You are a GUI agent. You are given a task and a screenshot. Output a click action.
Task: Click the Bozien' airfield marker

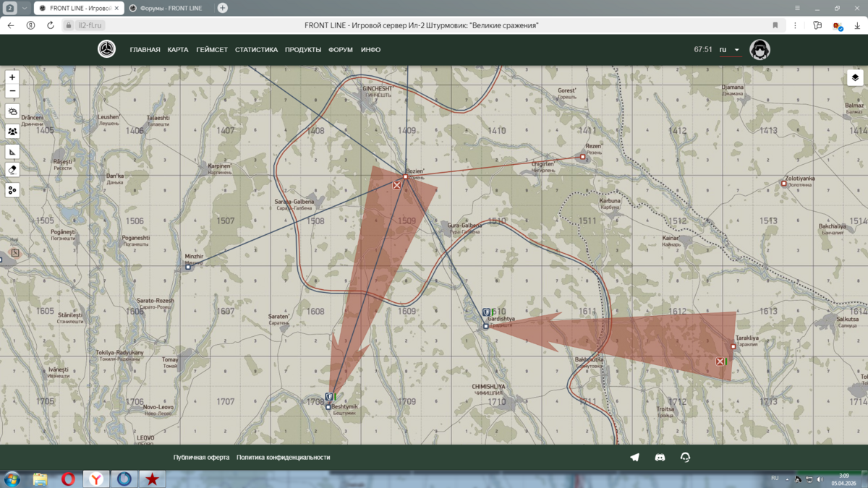point(406,176)
